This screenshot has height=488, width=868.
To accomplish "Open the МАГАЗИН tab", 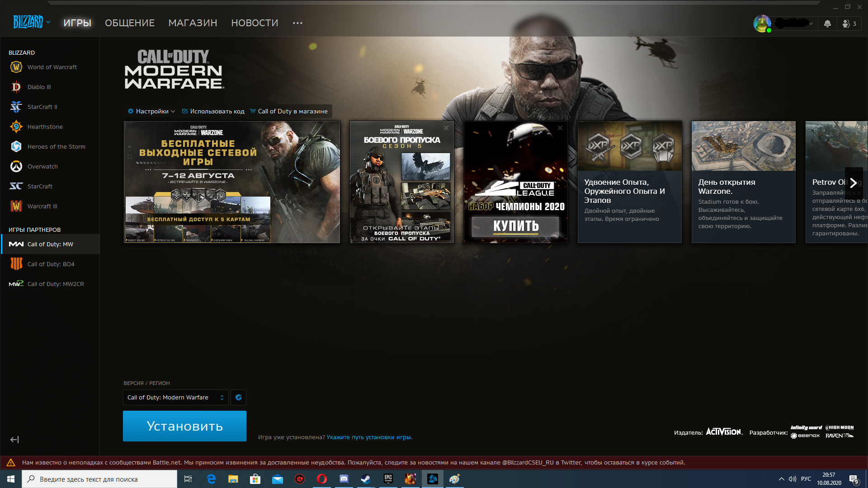I will coord(193,23).
